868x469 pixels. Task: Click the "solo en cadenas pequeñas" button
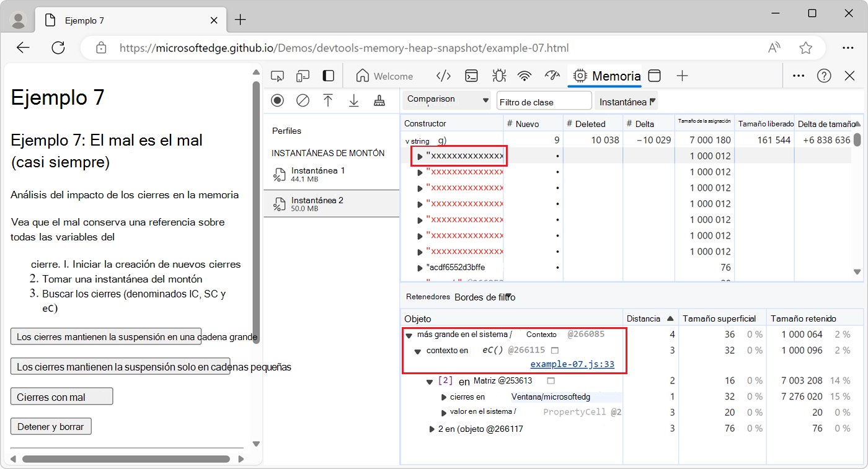[120, 367]
